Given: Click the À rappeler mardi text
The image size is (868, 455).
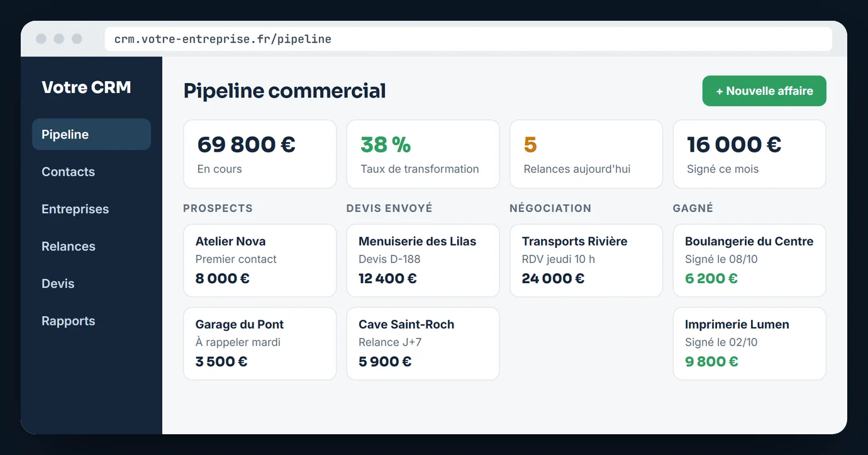Looking at the screenshot, I should (x=238, y=342).
